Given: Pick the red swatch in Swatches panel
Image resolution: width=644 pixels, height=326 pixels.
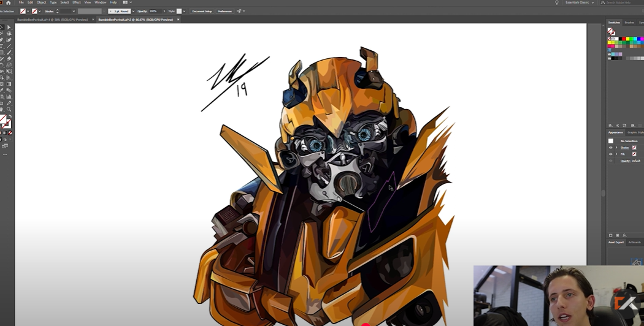Looking at the screenshot, I should tap(624, 39).
